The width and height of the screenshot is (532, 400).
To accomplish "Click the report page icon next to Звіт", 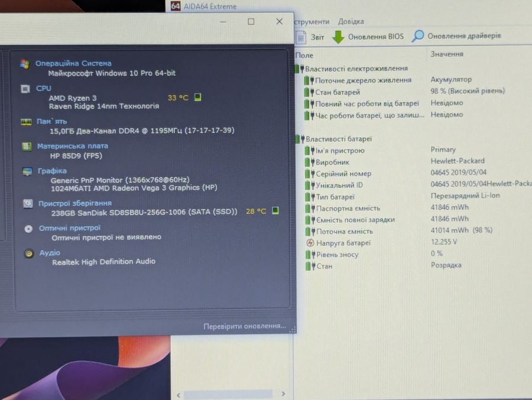I will [301, 37].
